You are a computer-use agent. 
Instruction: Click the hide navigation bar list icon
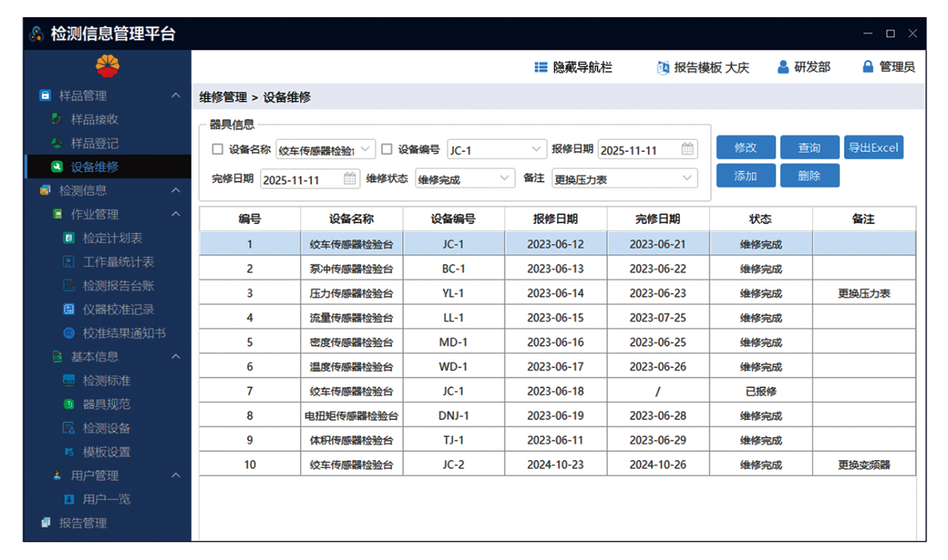coord(541,67)
